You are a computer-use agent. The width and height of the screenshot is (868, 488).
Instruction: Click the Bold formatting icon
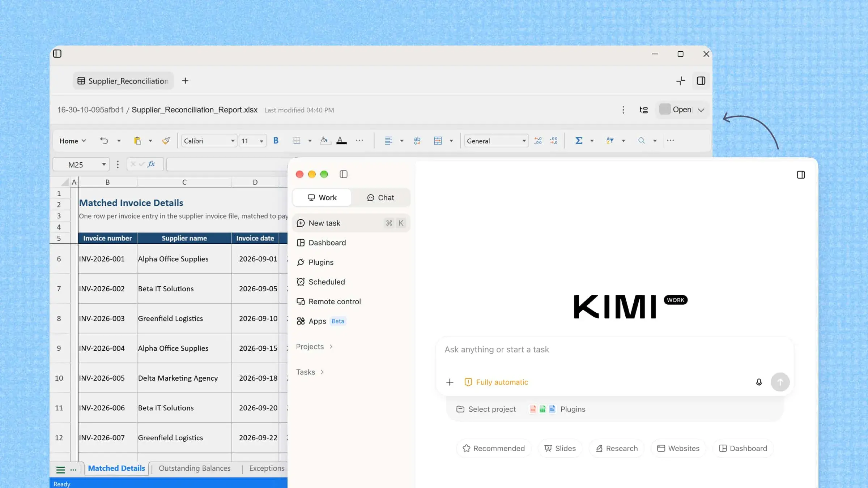pos(276,141)
